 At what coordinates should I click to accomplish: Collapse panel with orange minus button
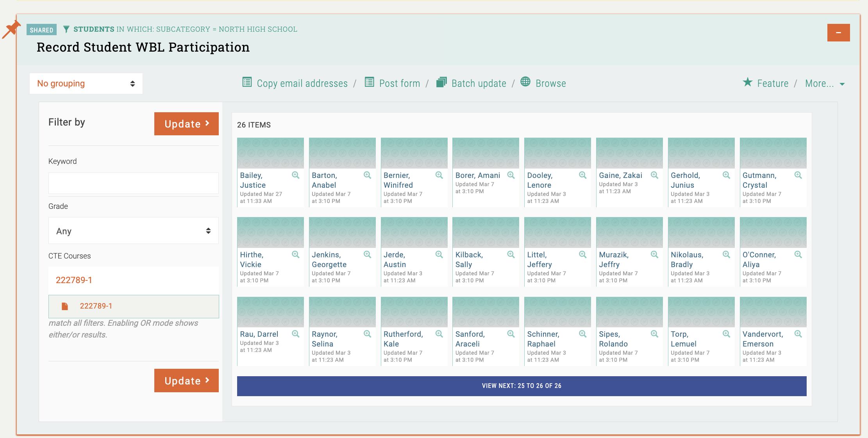[838, 32]
